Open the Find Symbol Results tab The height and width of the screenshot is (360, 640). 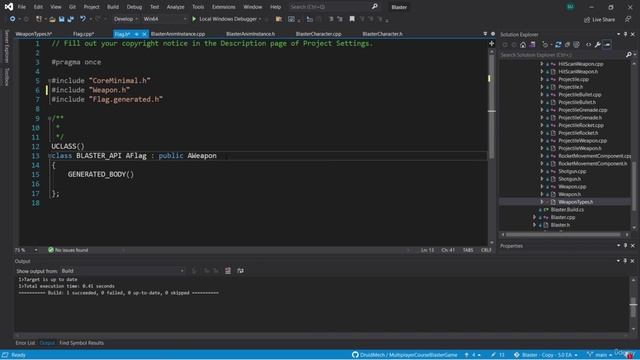(x=81, y=343)
